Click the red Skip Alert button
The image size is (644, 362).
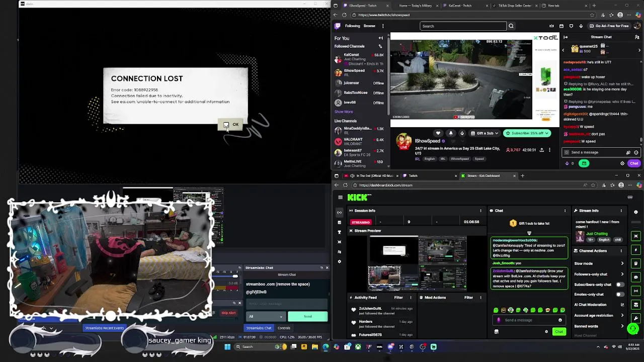[228, 313]
